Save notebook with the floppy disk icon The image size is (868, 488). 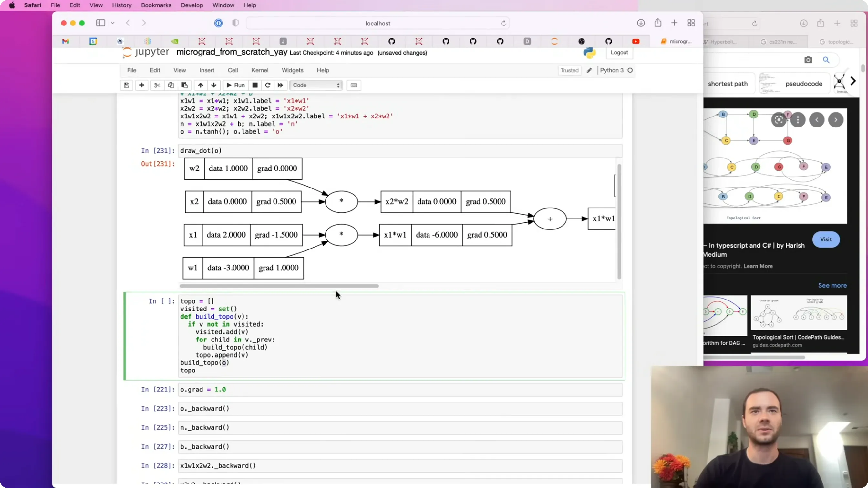pyautogui.click(x=126, y=85)
